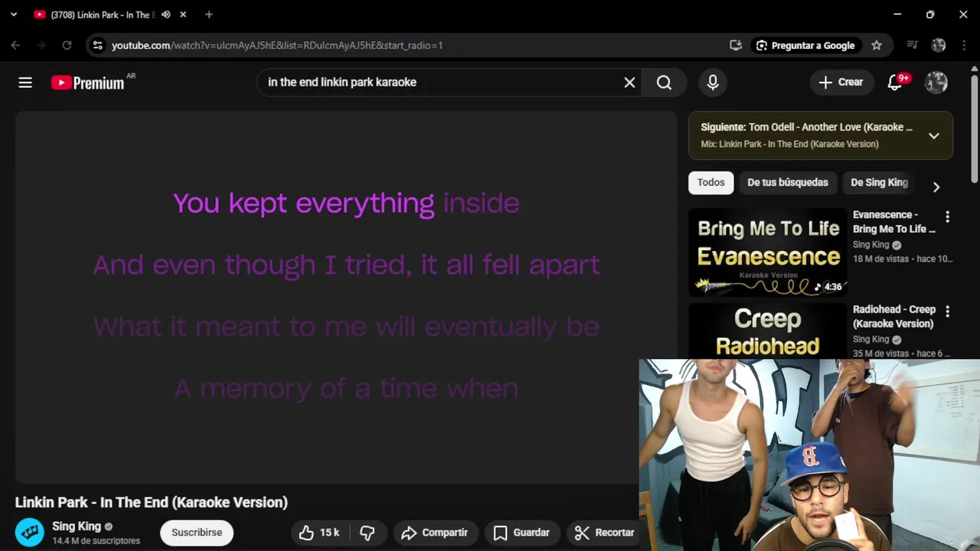Open Creep Radiohead thumbnail
980x551 pixels.
(x=767, y=331)
